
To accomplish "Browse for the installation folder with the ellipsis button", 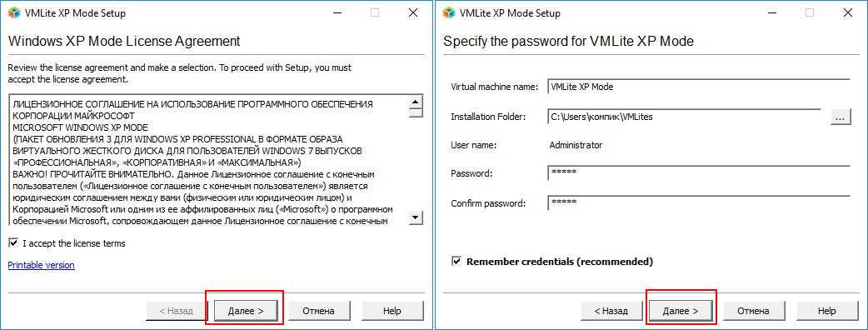I will click(841, 117).
